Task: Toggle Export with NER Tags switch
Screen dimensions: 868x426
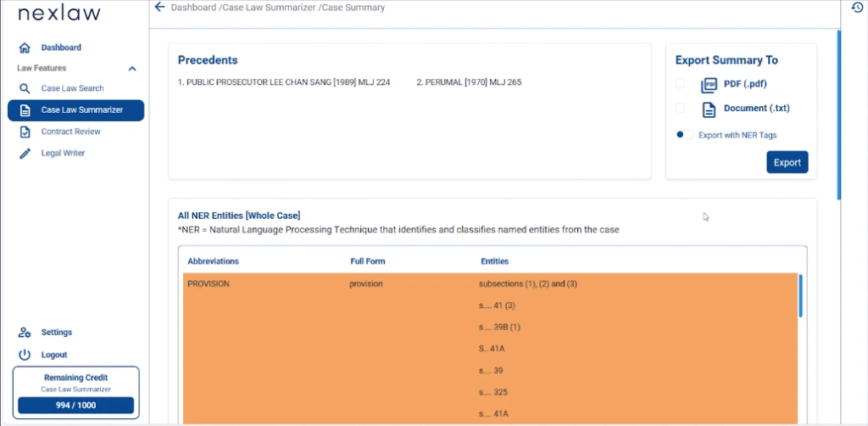Action: [684, 135]
